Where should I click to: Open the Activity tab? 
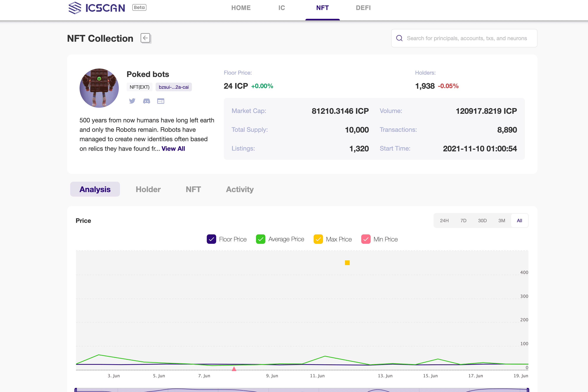[x=240, y=189]
